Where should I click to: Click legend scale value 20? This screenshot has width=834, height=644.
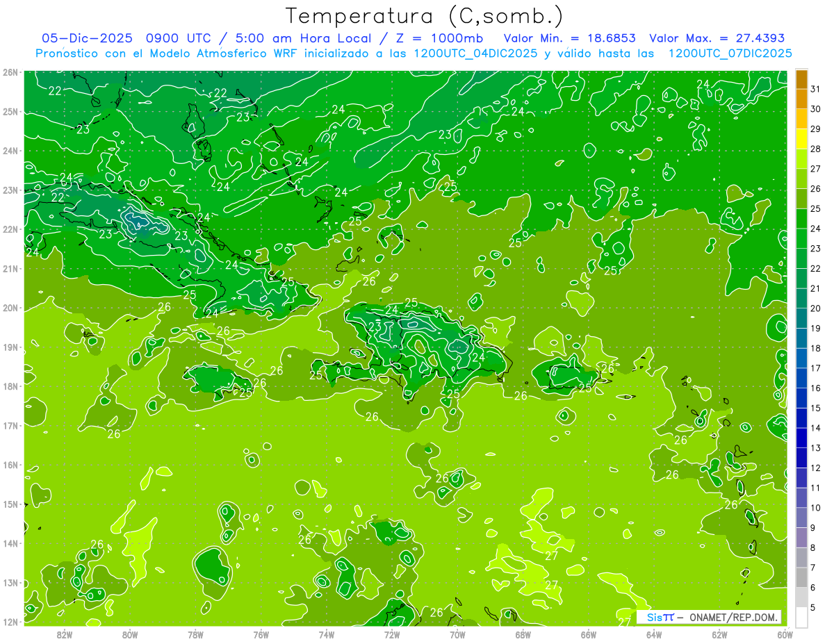[x=816, y=308]
